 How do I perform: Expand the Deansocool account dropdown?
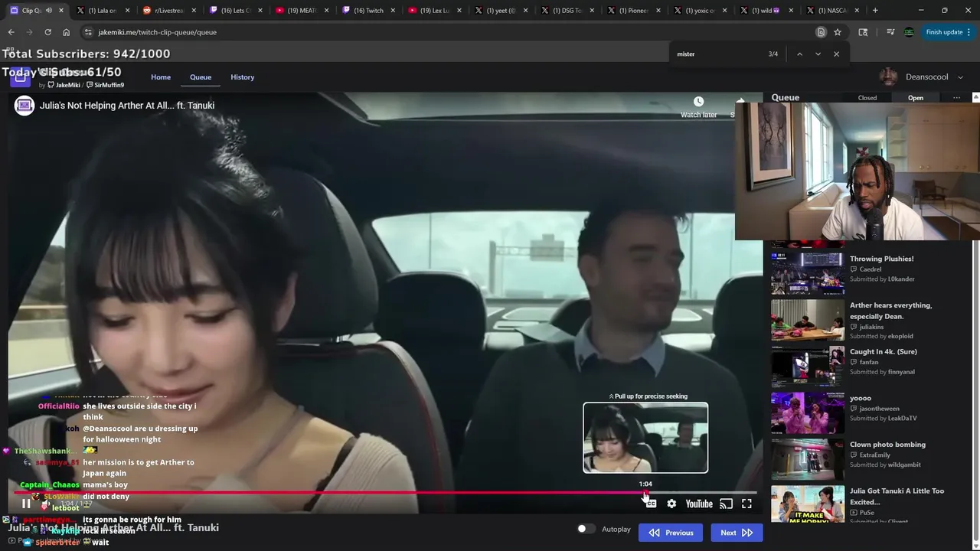(x=960, y=77)
